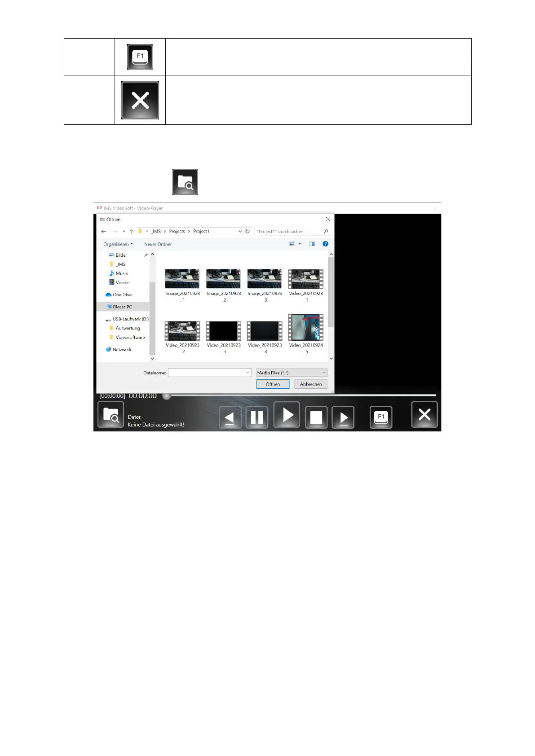Change the view mode icon

(x=292, y=244)
